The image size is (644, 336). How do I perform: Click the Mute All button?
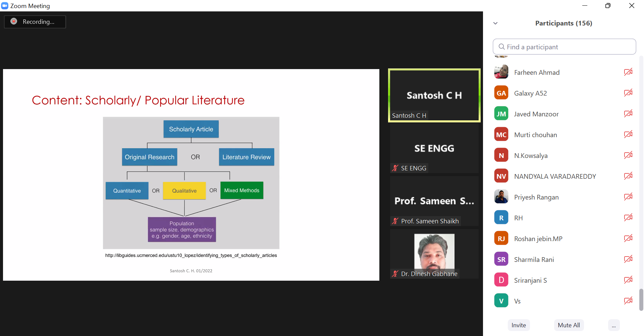point(569,325)
